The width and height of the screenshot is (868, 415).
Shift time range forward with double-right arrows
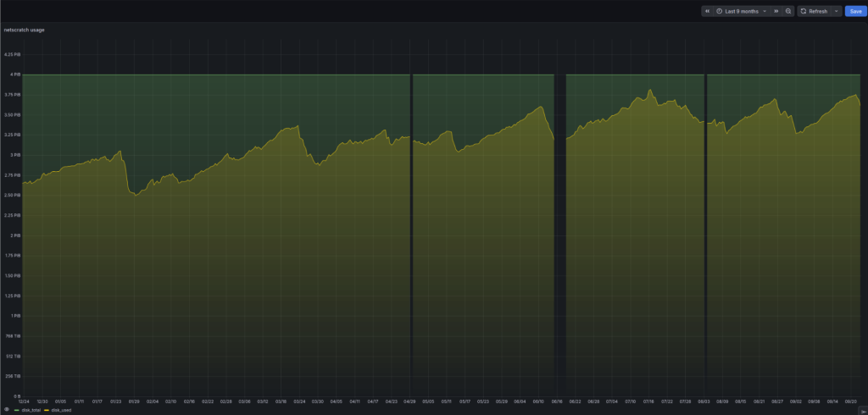(776, 11)
